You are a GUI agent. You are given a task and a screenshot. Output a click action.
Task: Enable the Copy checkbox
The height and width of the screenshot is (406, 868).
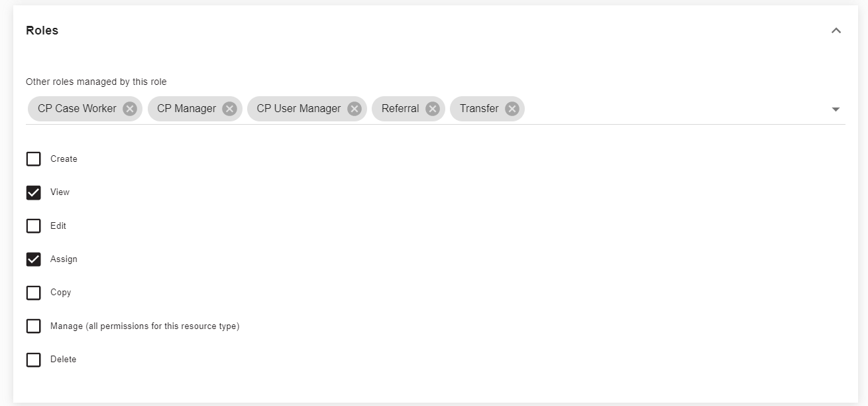pyautogui.click(x=33, y=293)
